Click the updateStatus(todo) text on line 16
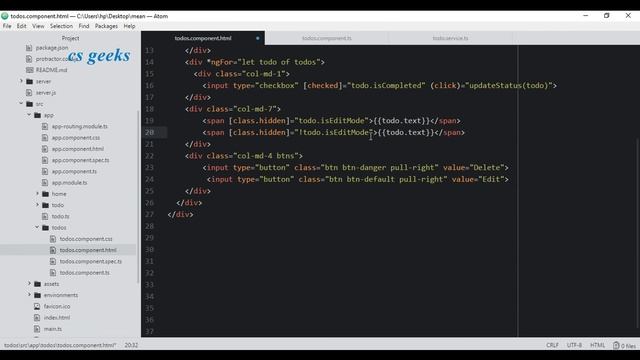Screen dimensions: 640x360 coord(509,85)
